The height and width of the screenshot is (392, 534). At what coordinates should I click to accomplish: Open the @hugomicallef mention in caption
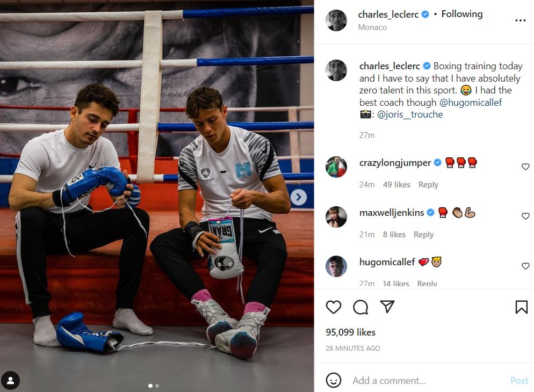coord(470,103)
